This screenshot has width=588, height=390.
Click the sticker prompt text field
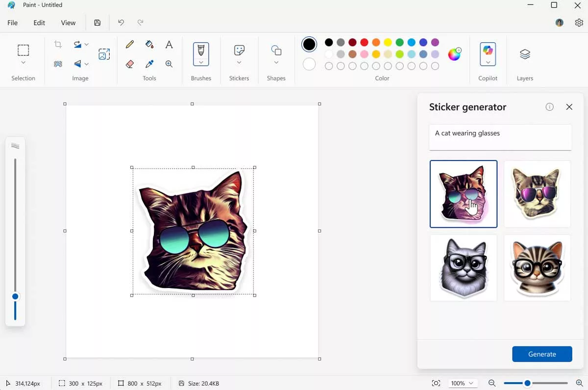point(500,137)
